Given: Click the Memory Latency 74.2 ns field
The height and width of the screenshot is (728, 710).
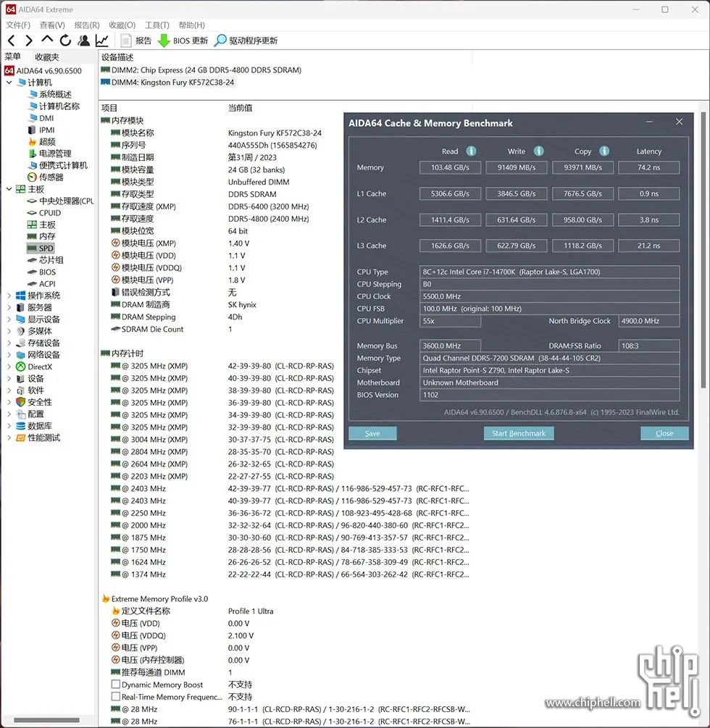Looking at the screenshot, I should 648,167.
